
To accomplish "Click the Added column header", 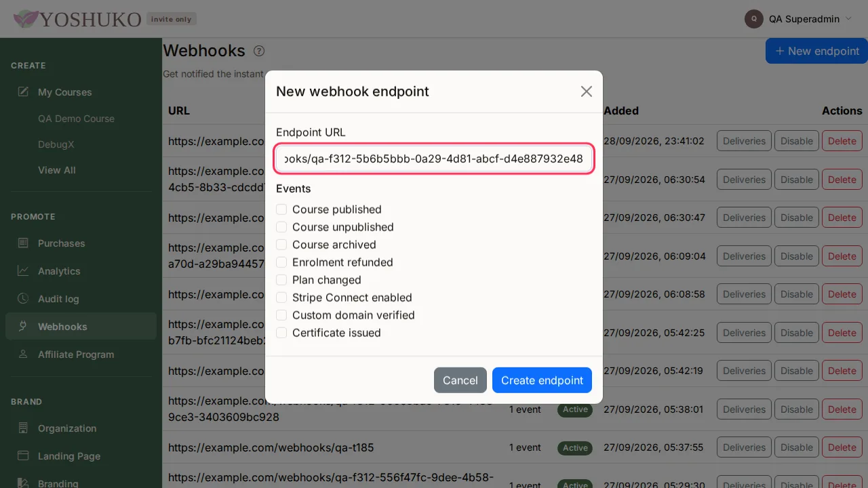I will pyautogui.click(x=621, y=110).
